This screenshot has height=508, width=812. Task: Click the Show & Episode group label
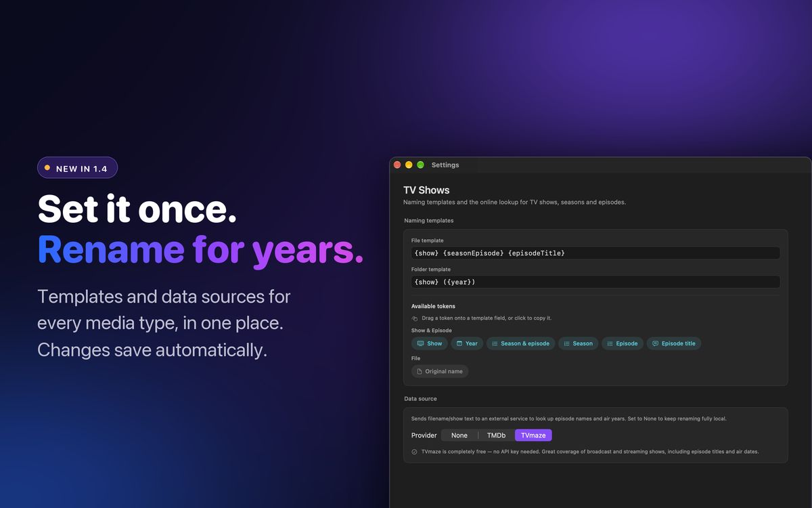coord(432,331)
